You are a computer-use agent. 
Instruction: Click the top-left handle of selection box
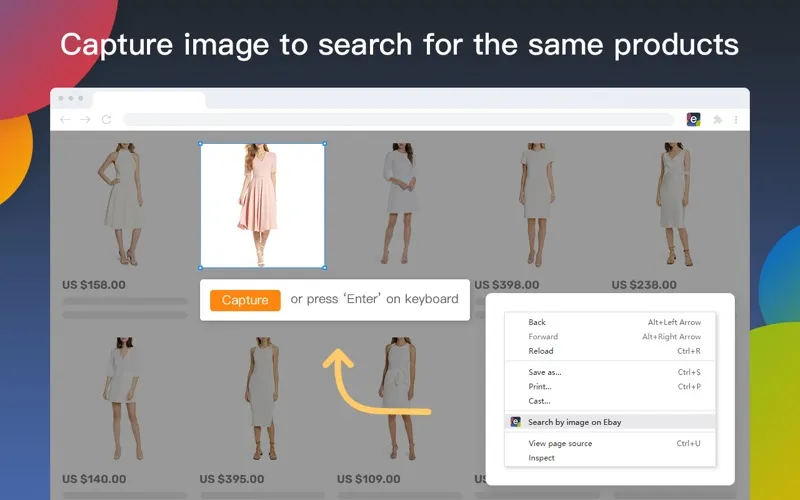201,144
